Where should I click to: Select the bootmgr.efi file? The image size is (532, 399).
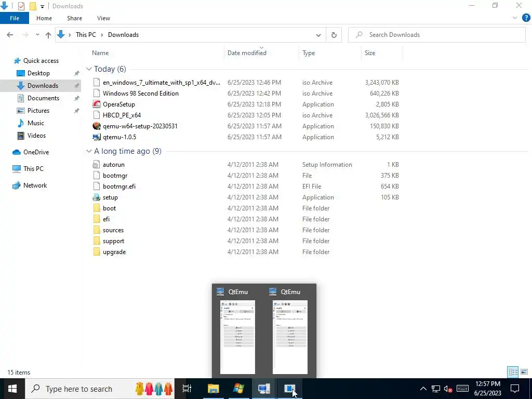tap(119, 187)
